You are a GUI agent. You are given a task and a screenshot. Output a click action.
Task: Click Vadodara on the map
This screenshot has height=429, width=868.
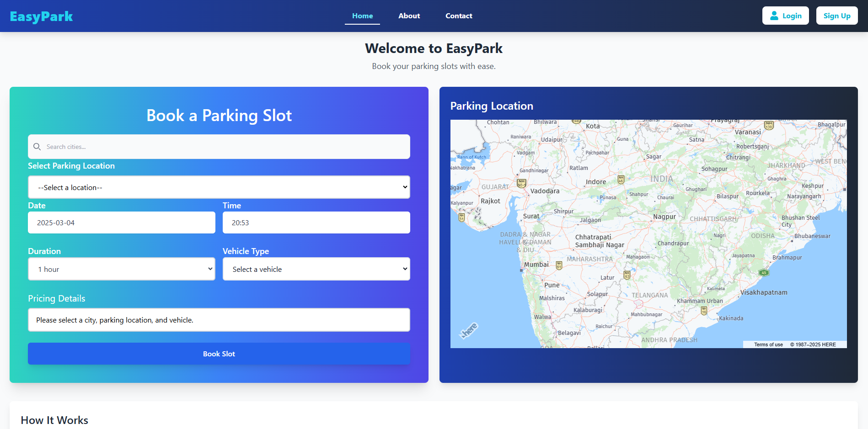pyautogui.click(x=545, y=191)
